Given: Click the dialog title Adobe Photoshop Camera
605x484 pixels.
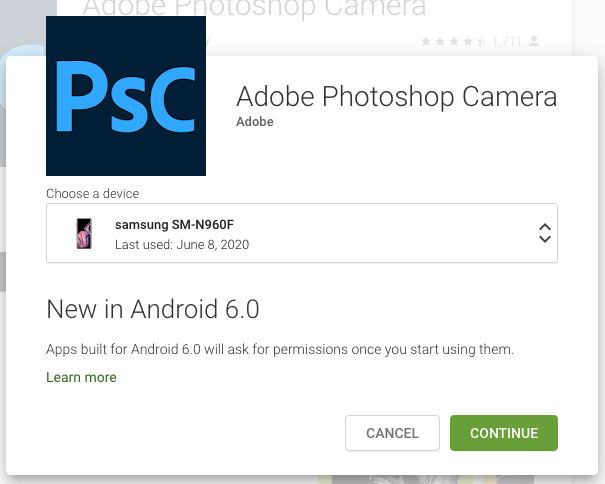Looking at the screenshot, I should point(397,96).
